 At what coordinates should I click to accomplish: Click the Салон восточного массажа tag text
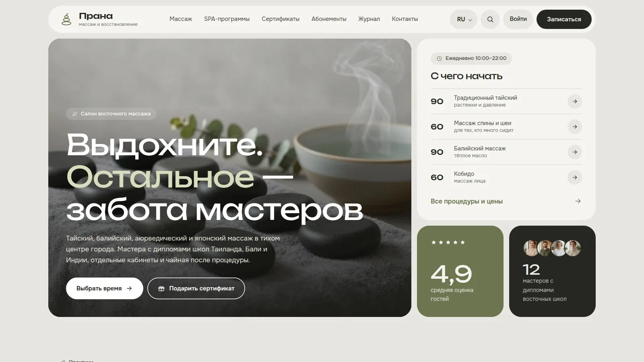pyautogui.click(x=116, y=114)
